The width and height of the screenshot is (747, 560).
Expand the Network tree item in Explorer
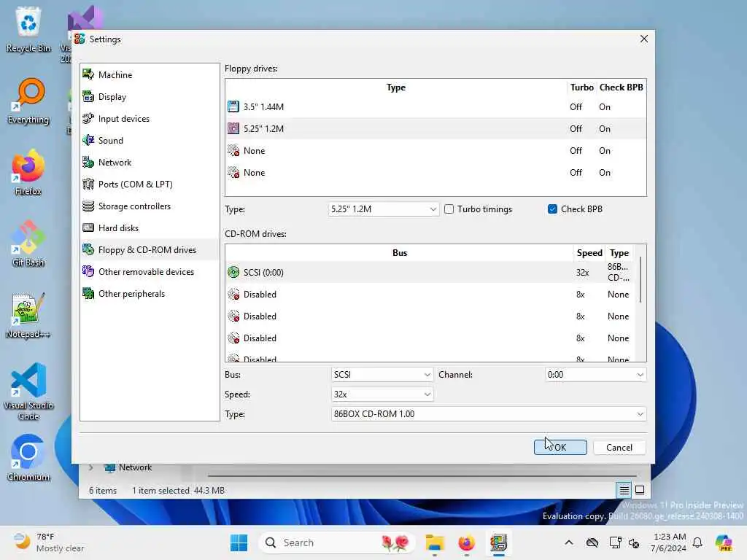pos(90,467)
